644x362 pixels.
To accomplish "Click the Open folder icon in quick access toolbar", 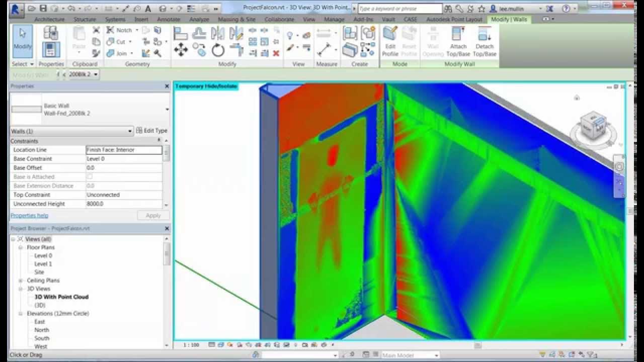I will point(32,9).
